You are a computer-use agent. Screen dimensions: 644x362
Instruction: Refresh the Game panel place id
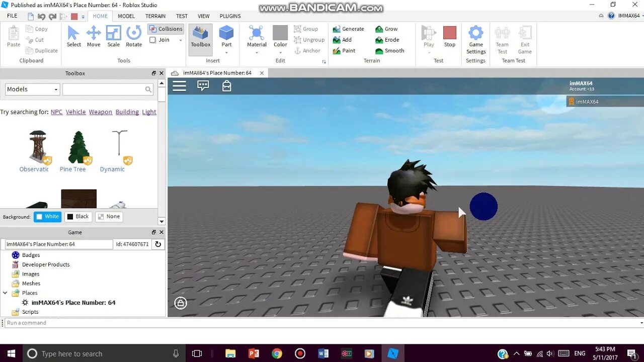point(158,244)
